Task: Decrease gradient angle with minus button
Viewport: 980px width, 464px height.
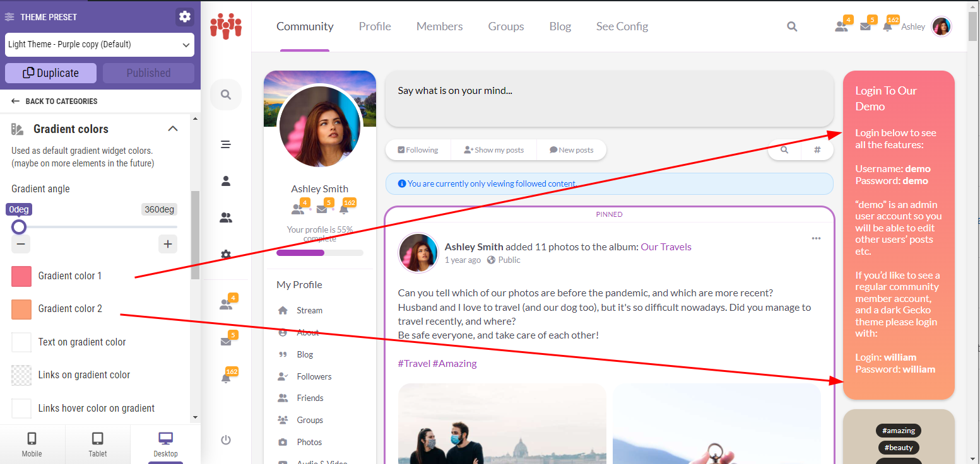Action: pos(21,244)
